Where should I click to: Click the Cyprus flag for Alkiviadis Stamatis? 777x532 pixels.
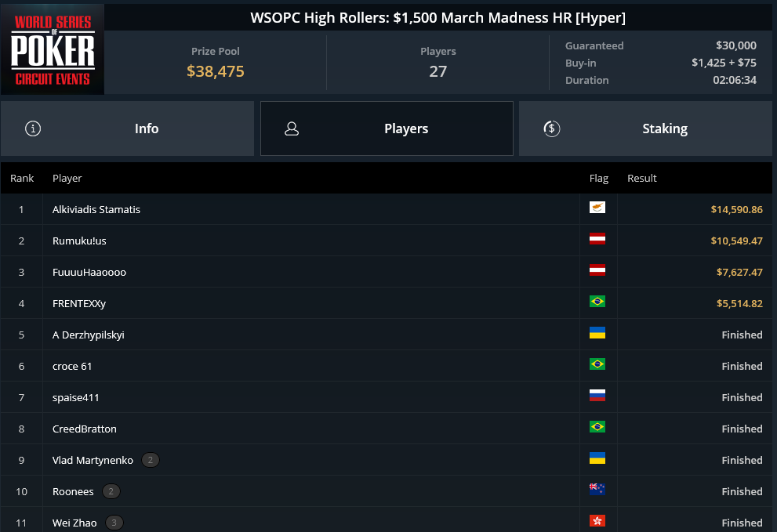coord(597,208)
